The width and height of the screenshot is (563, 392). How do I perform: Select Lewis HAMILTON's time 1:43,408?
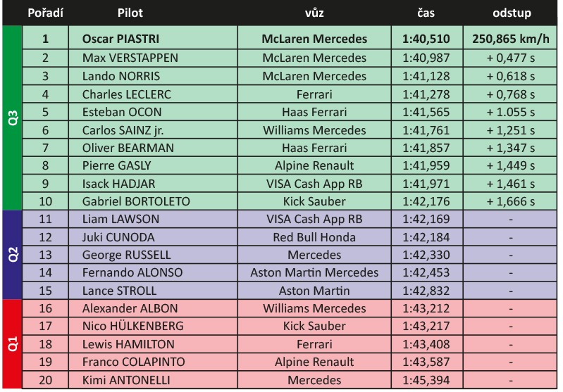427,344
